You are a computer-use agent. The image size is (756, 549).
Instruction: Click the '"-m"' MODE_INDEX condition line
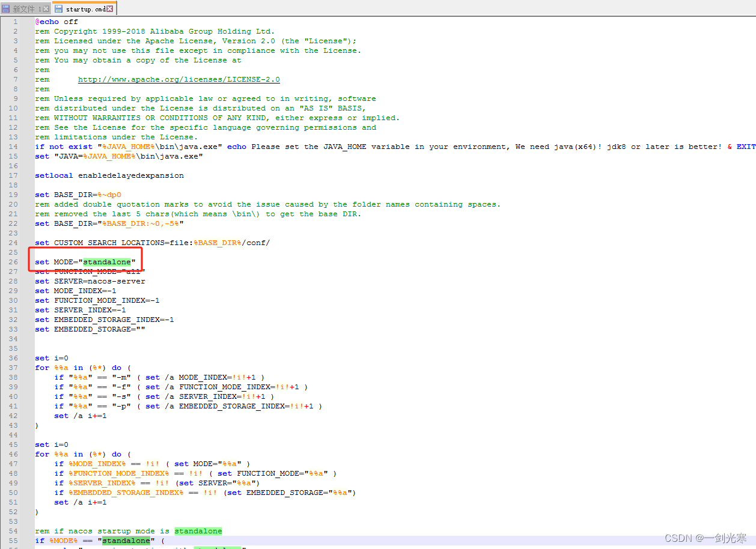point(160,377)
